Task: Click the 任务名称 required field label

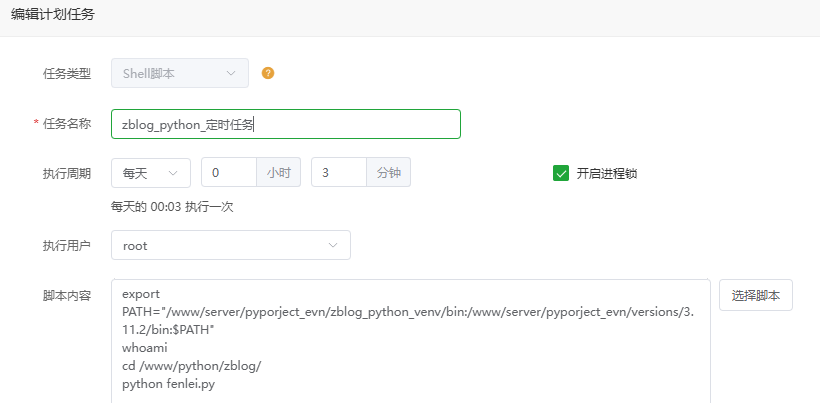Action: click(x=66, y=124)
